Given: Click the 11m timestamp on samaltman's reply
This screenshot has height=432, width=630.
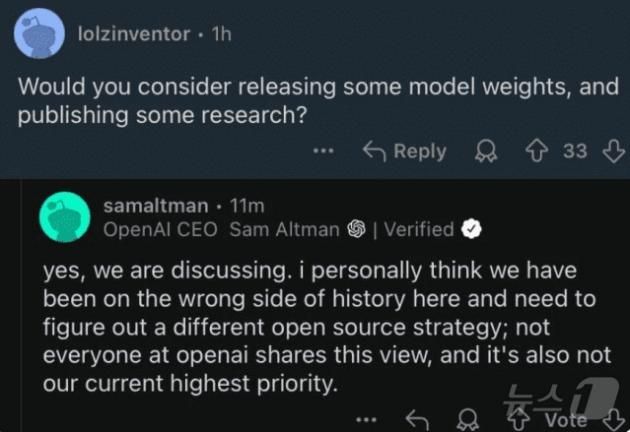Looking at the screenshot, I should point(247,207).
